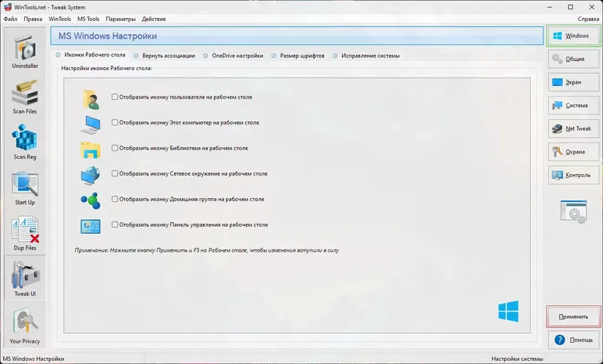The image size is (603, 364).
Task: Select Иконки Рабочего стола radio tab
Action: click(90, 55)
